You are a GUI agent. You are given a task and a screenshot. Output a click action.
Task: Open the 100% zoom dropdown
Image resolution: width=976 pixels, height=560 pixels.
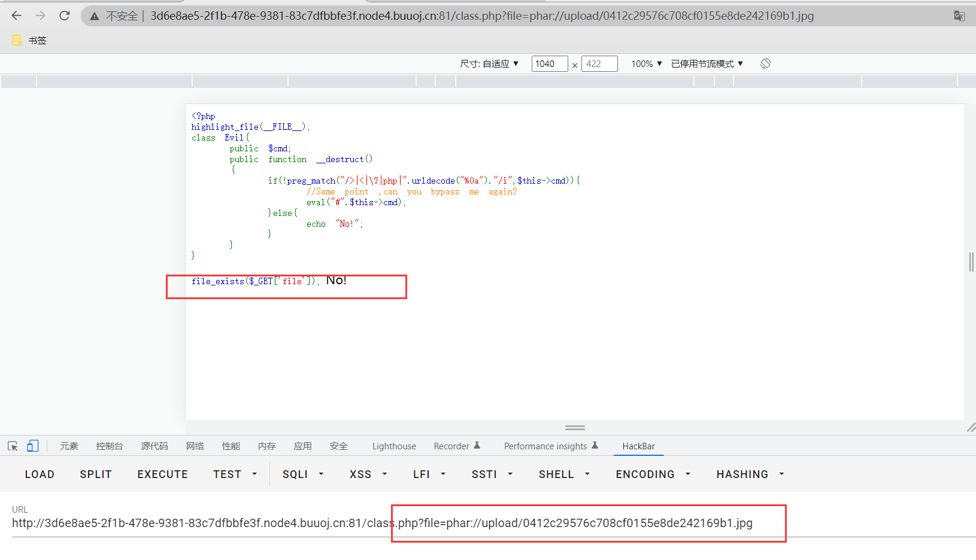point(646,63)
